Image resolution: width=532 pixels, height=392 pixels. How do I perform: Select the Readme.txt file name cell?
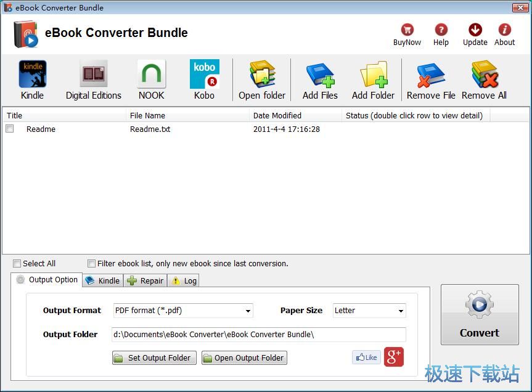150,129
